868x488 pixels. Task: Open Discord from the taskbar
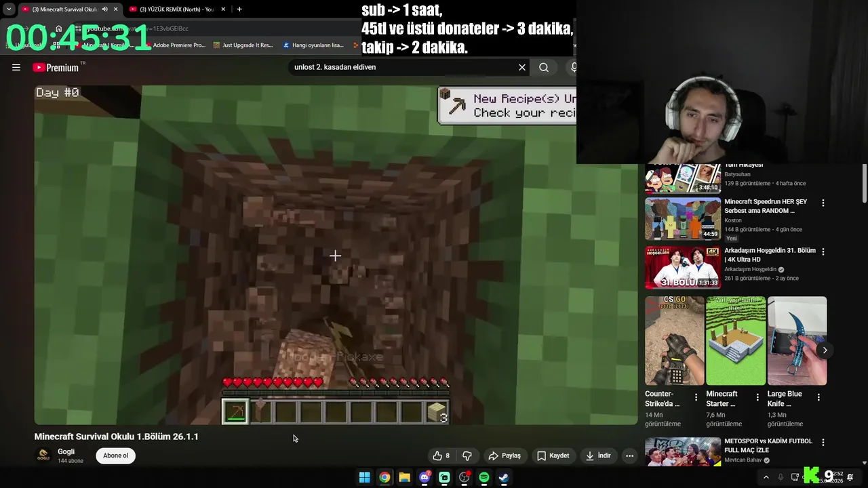click(x=425, y=477)
